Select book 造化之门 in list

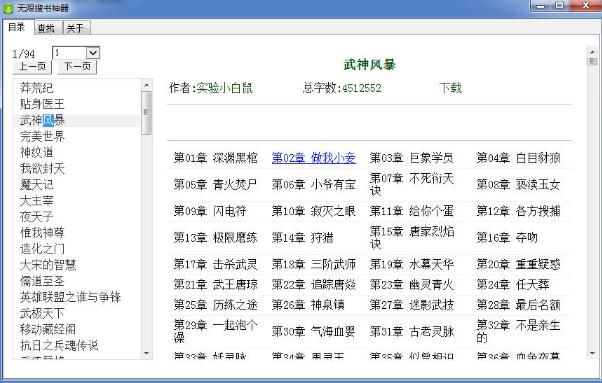[x=42, y=249]
